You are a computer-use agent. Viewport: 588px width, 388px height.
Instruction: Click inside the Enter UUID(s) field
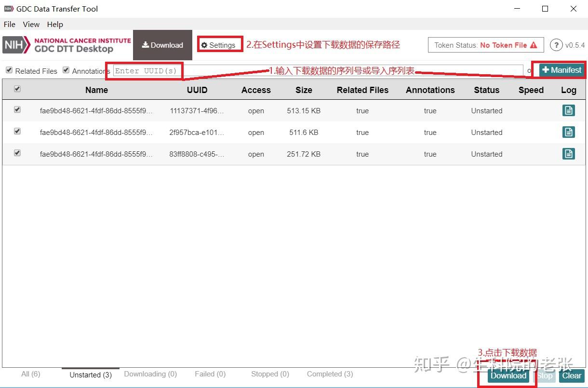pos(145,71)
